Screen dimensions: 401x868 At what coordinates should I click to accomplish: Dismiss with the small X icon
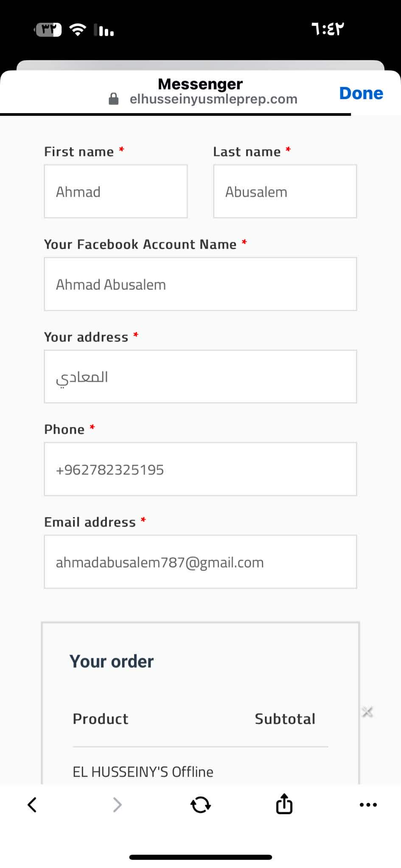click(367, 712)
